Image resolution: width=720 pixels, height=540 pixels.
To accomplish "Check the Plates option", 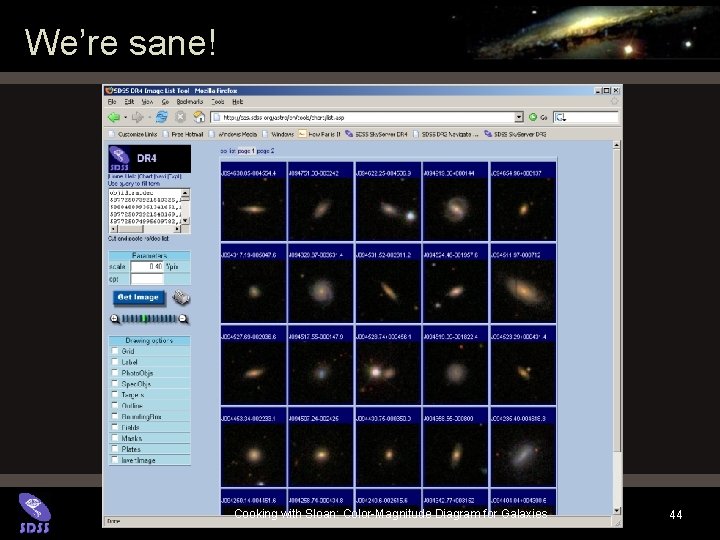I will point(115,449).
